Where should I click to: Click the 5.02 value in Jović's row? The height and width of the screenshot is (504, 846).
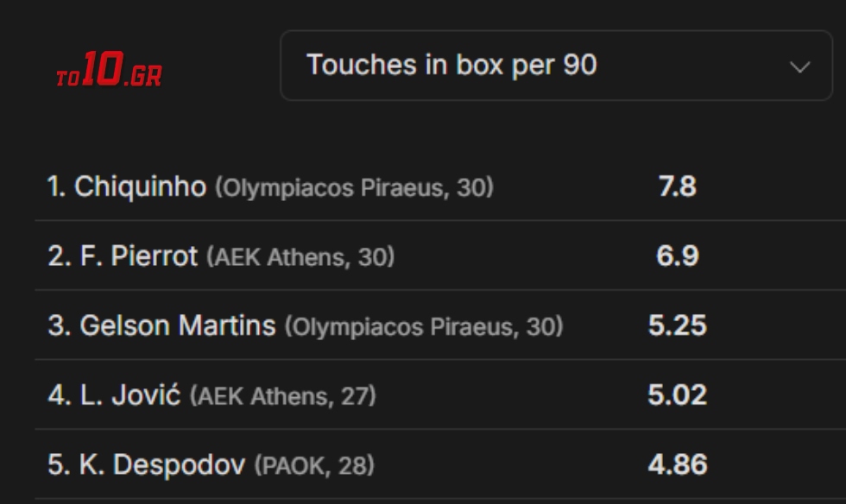coord(677,396)
